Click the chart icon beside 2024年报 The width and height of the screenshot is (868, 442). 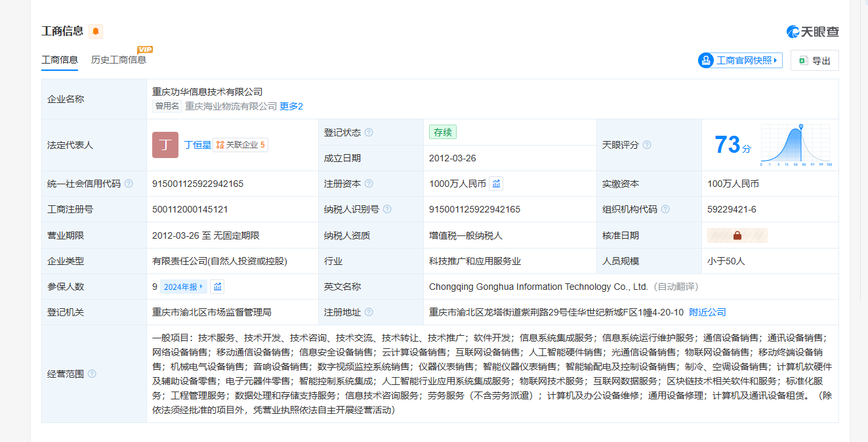tap(217, 287)
